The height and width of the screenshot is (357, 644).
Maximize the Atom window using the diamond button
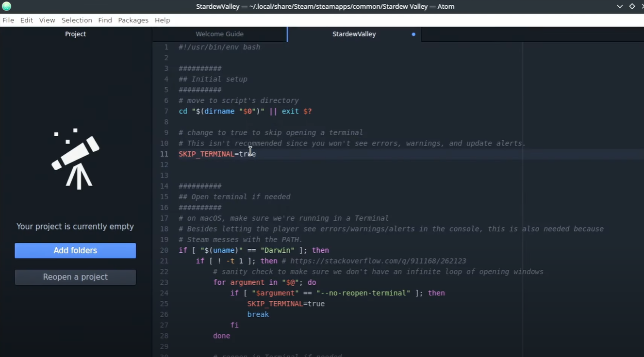[632, 6]
